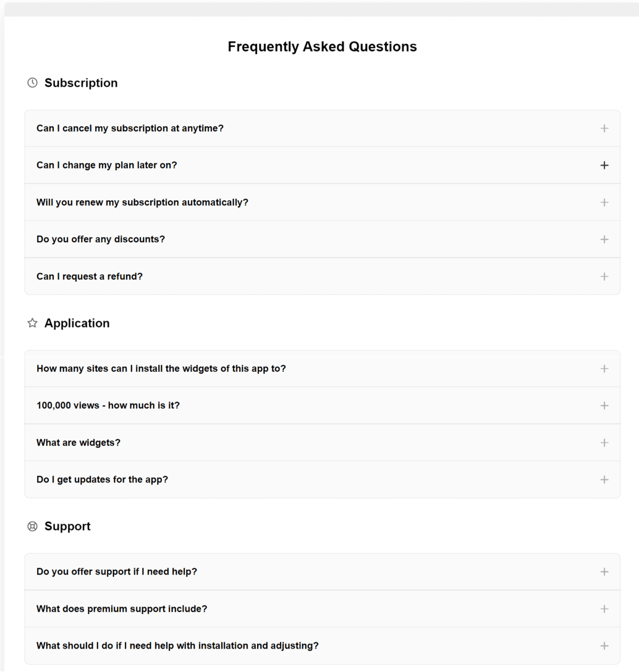Click the plus icon on the premium support question
Image resolution: width=639 pixels, height=672 pixels.
click(x=604, y=609)
